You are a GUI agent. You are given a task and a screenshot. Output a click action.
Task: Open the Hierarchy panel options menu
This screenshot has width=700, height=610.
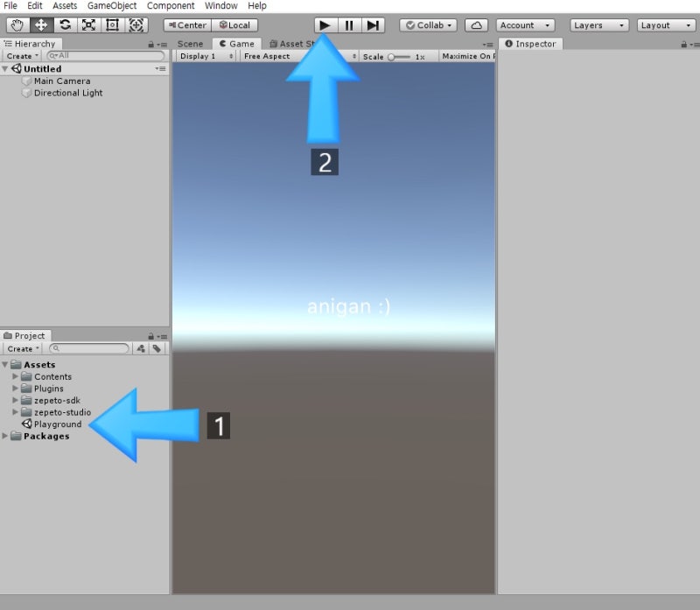[x=162, y=45]
